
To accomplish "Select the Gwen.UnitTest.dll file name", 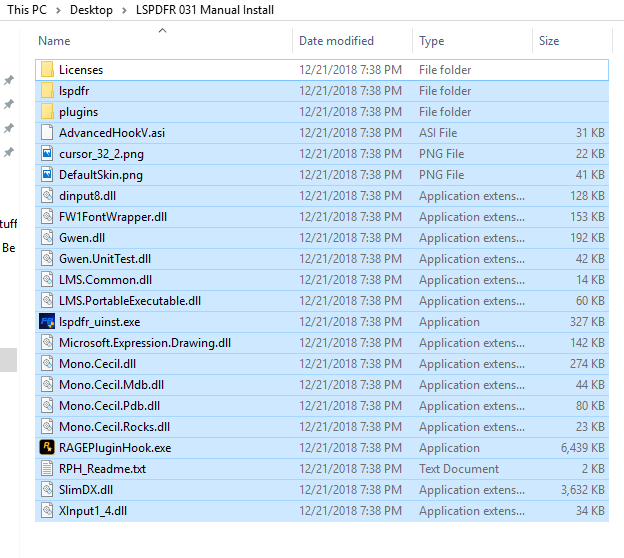I will (x=105, y=259).
